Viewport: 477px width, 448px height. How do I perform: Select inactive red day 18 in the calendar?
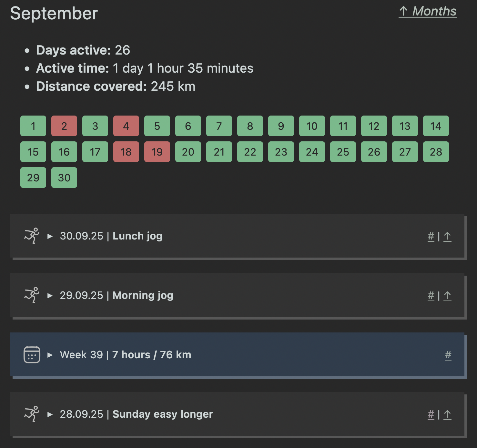126,152
